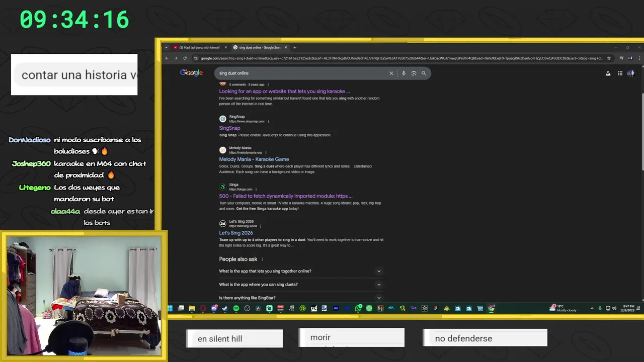Go forward in Chrome browser

176,58
